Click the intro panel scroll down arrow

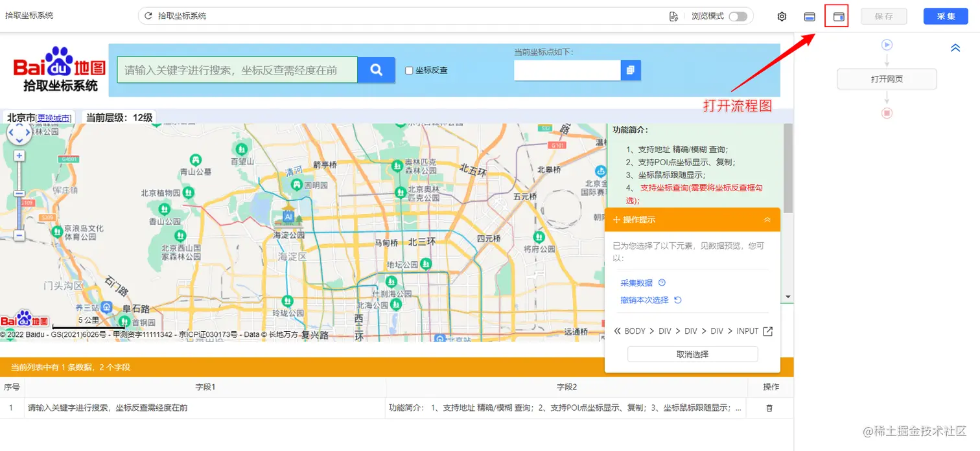(788, 297)
